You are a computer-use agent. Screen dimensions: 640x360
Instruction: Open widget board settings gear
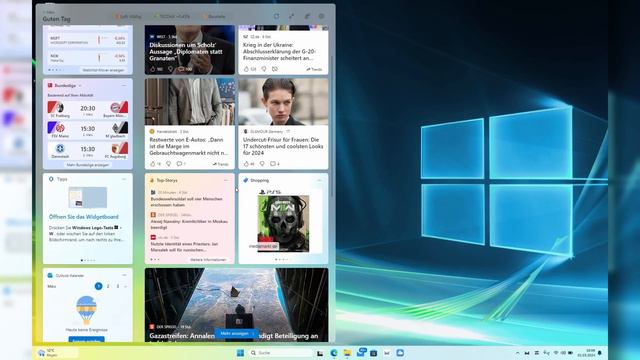click(322, 16)
